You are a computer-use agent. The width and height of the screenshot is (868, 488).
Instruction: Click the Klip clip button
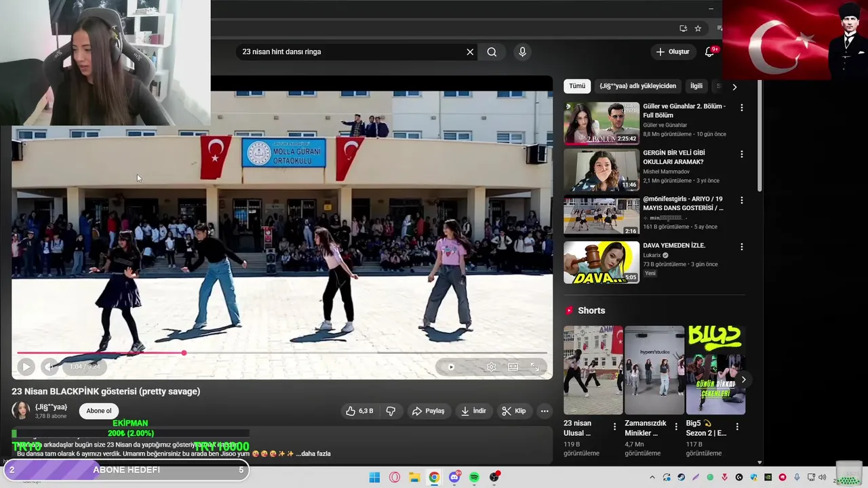point(513,411)
